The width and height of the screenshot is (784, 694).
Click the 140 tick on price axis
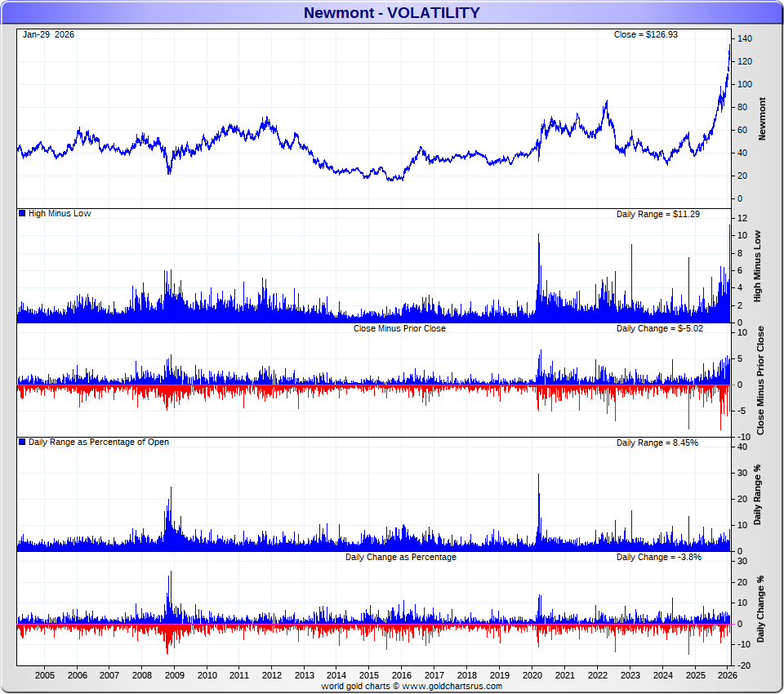click(x=745, y=38)
